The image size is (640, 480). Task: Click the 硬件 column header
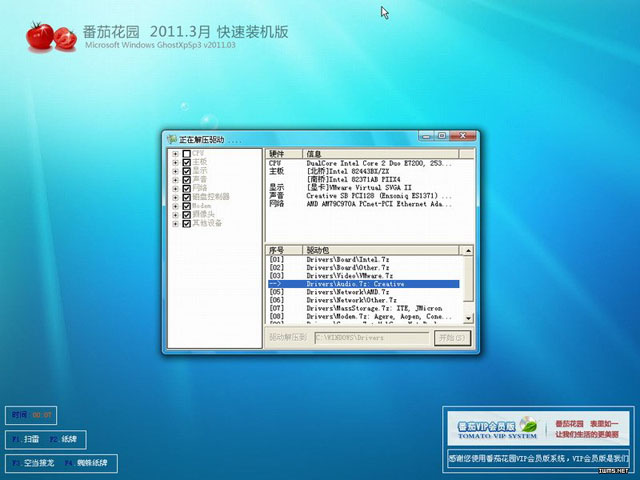(x=284, y=154)
